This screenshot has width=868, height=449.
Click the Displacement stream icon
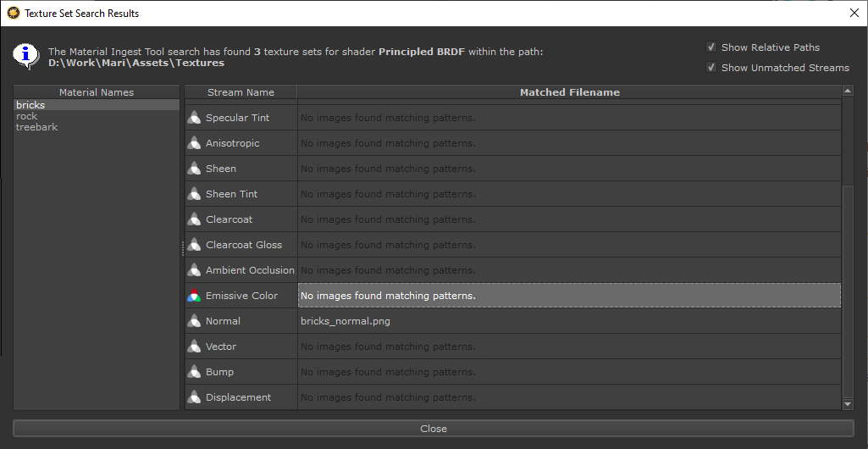194,397
